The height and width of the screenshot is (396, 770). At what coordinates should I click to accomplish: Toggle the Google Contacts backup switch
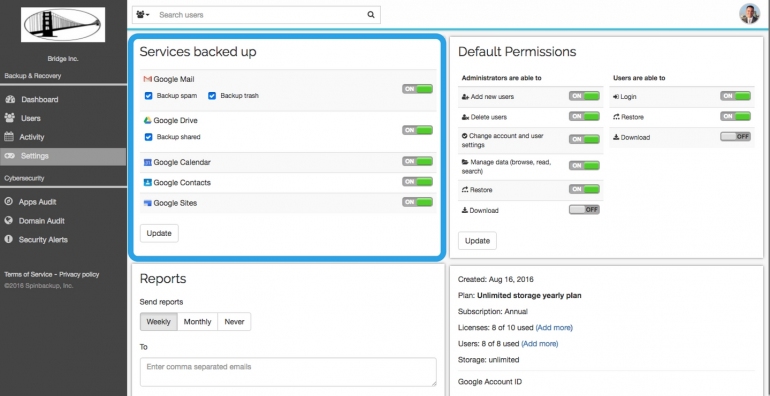pyautogui.click(x=417, y=182)
